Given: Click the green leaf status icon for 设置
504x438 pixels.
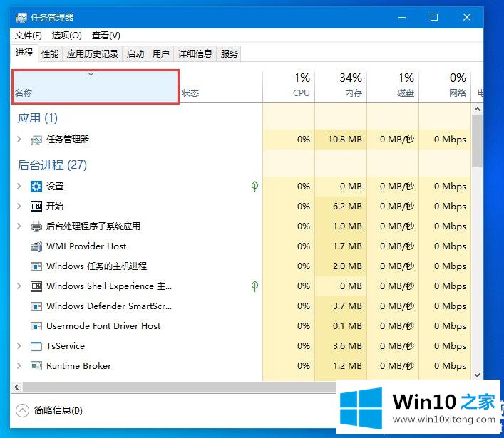Looking at the screenshot, I should (255, 187).
